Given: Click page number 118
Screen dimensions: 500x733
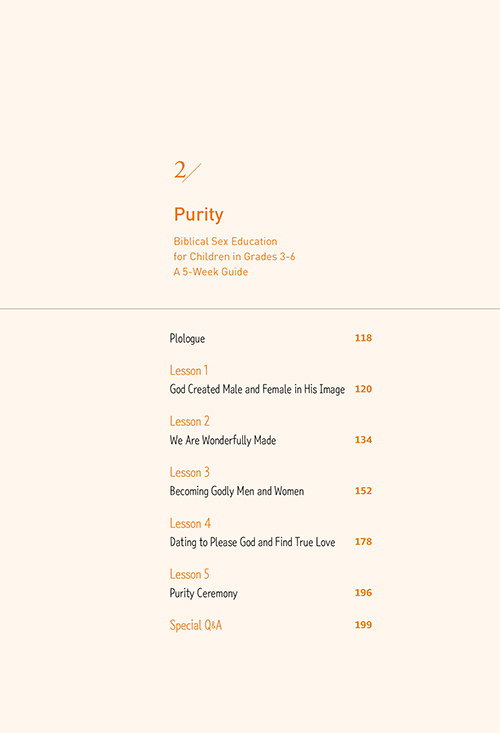Looking at the screenshot, I should (x=363, y=338).
